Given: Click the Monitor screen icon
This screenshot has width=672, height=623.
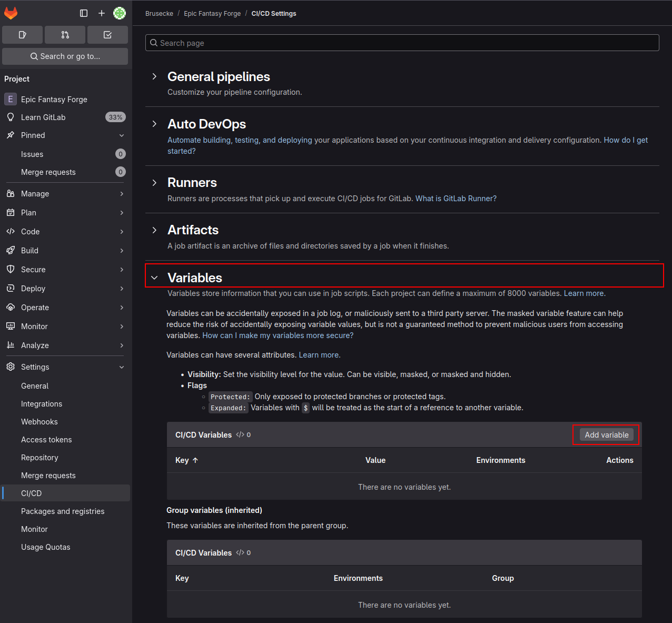Looking at the screenshot, I should (11, 326).
